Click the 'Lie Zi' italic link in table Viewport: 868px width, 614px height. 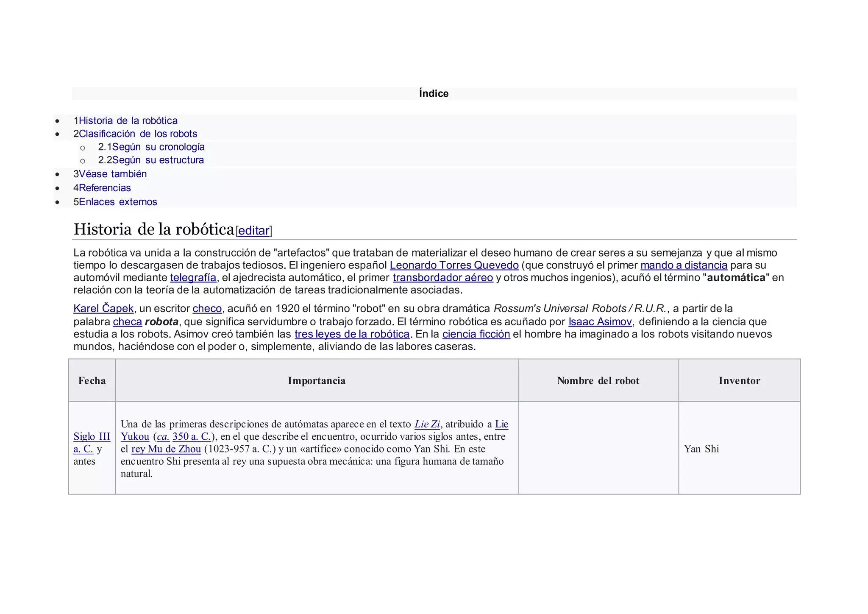427,424
